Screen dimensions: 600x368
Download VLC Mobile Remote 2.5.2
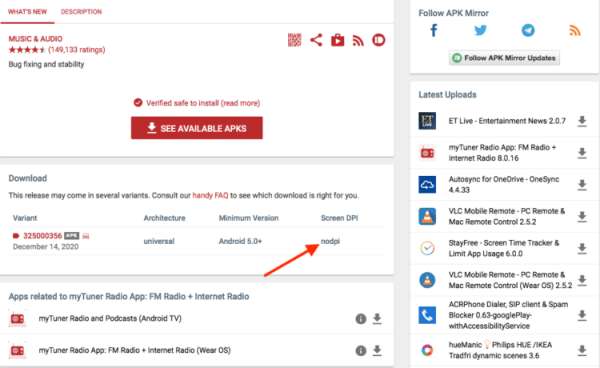coord(582,217)
